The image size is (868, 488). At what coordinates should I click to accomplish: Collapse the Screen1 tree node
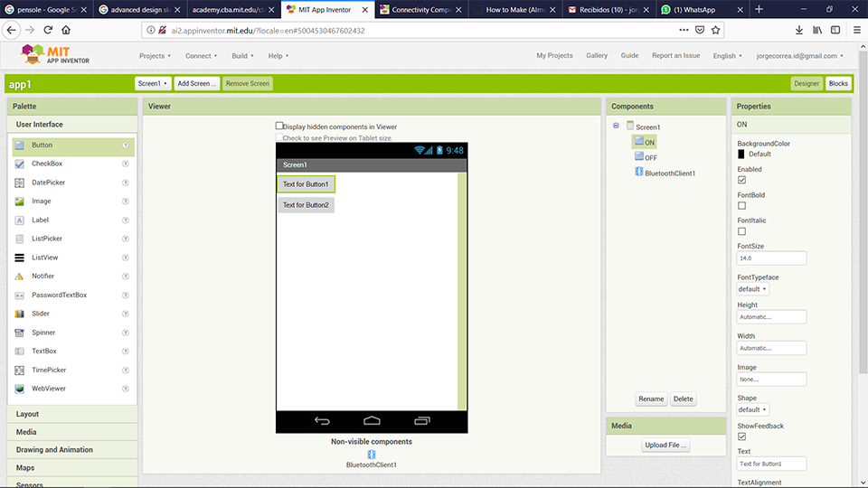point(616,126)
